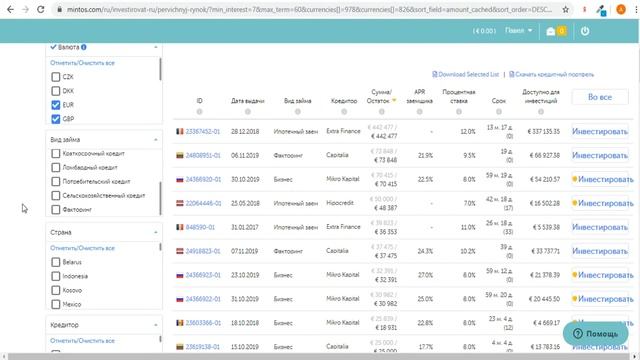Click Инвестировать for loan 23367452-01
Image resolution: width=640 pixels, height=360 pixels.
tap(600, 131)
